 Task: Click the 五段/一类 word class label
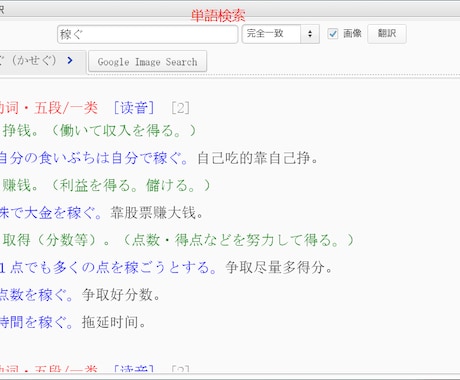point(66,108)
